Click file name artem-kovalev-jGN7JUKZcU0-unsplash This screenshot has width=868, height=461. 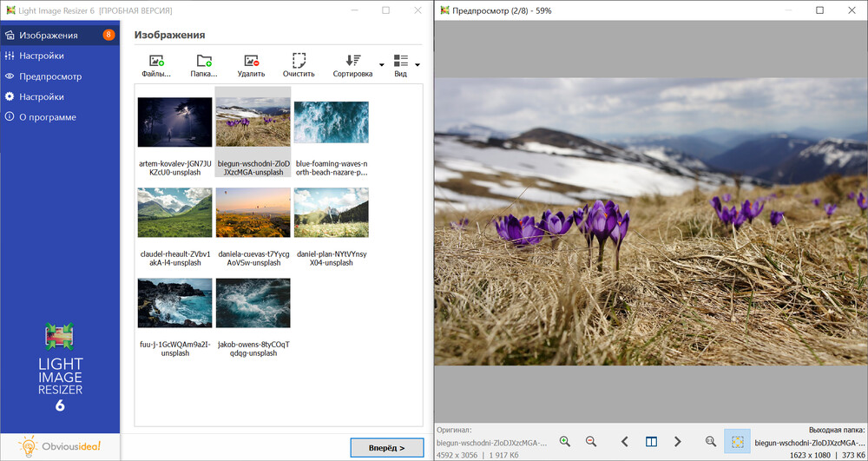174,168
